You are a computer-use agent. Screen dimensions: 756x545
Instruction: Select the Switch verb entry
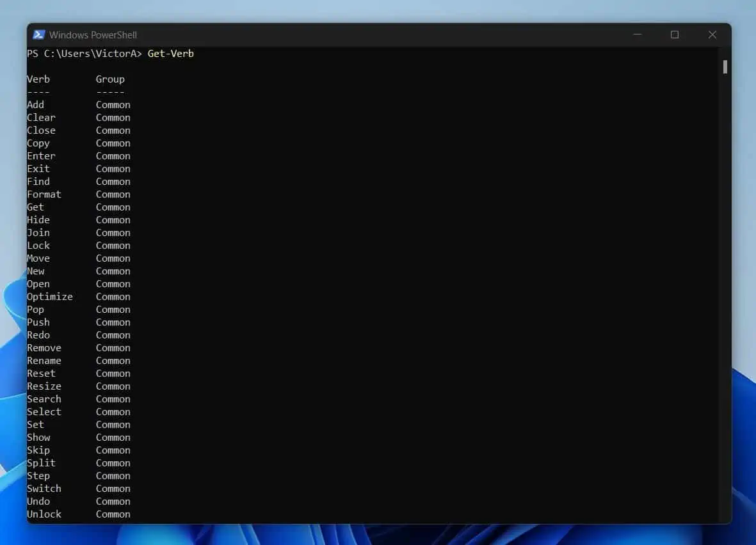(44, 488)
